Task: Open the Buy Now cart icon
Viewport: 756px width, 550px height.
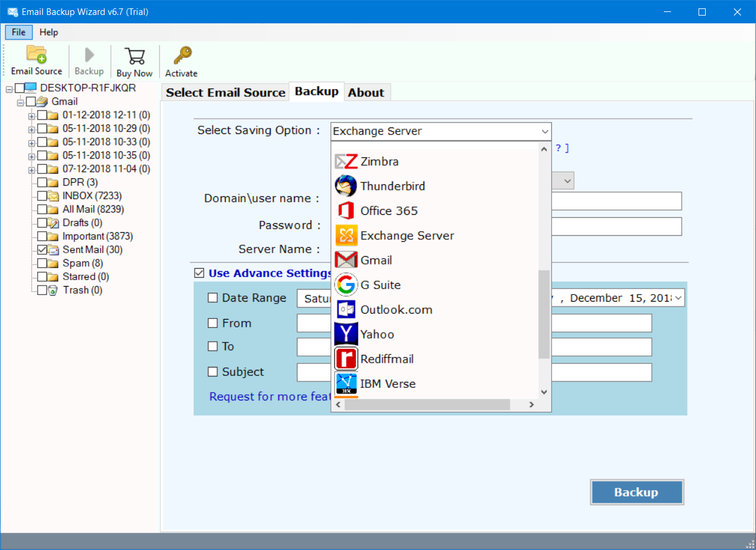Action: (135, 56)
